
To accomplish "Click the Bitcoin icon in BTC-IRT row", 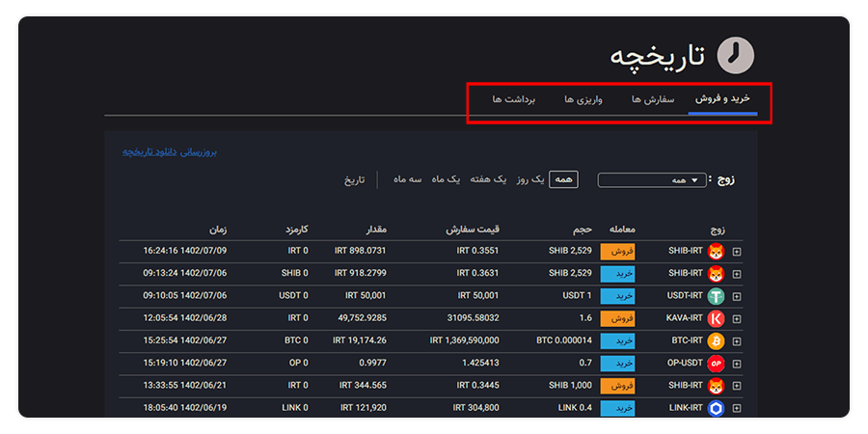I will tap(716, 340).
